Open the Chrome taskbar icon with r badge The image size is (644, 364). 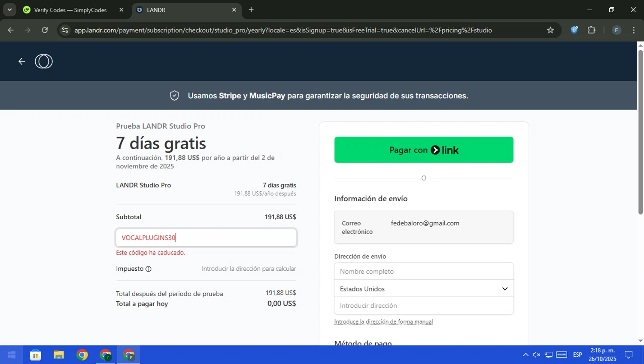point(106,355)
